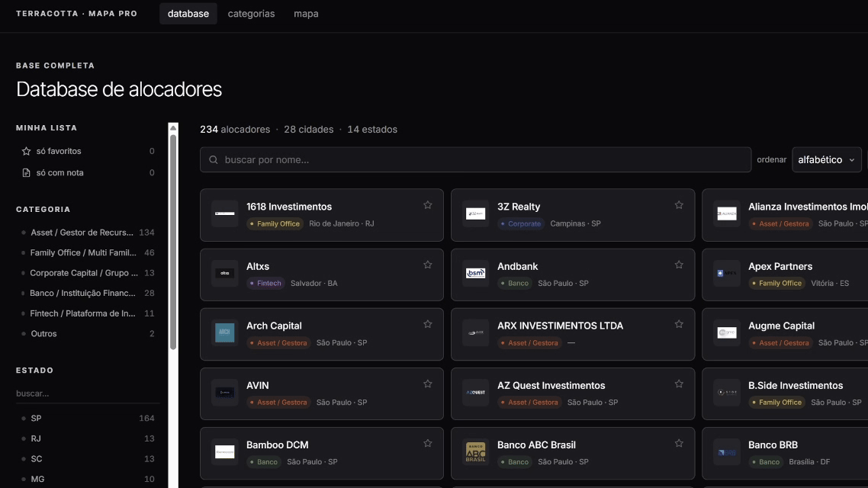
Task: Switch to the database tab
Action: [188, 13]
